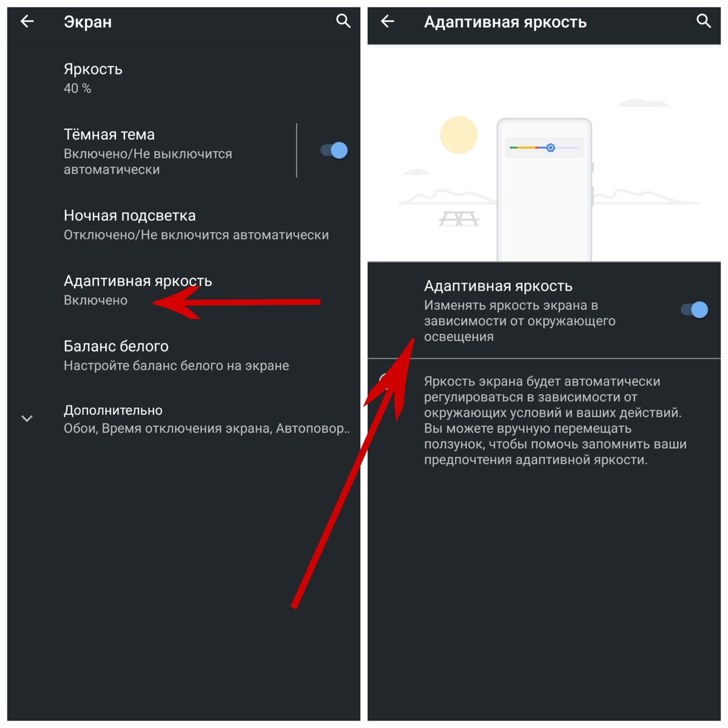Click the brightness gear icon in illustration
Image resolution: width=728 pixels, height=728 pixels.
click(550, 147)
